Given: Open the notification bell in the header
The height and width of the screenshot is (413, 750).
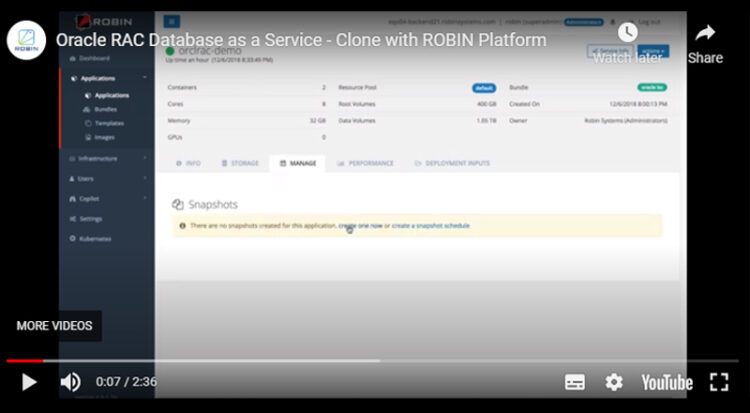Looking at the screenshot, I should tap(613, 22).
